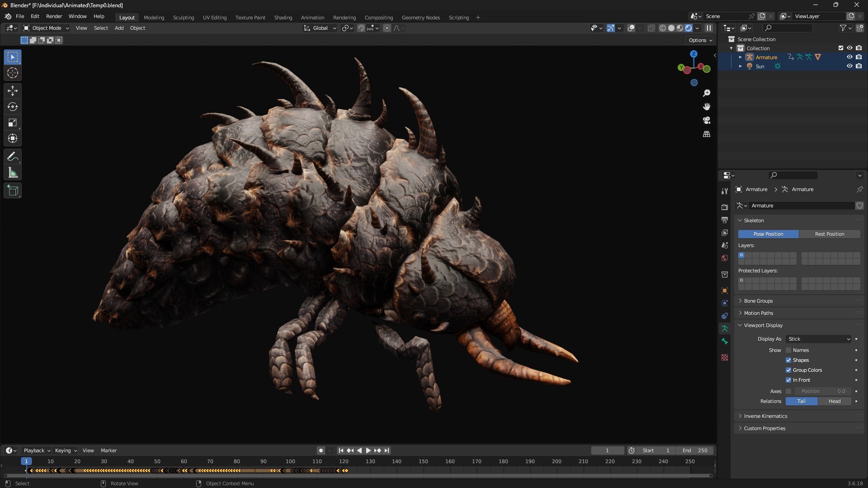The image size is (868, 488).
Task: Toggle the Axes checkbox
Action: click(x=788, y=391)
